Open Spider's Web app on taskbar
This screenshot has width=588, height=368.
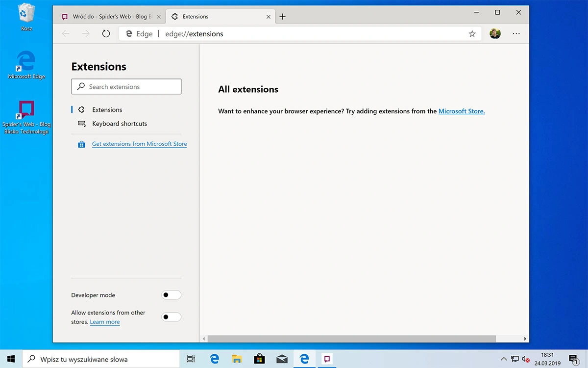tap(327, 359)
